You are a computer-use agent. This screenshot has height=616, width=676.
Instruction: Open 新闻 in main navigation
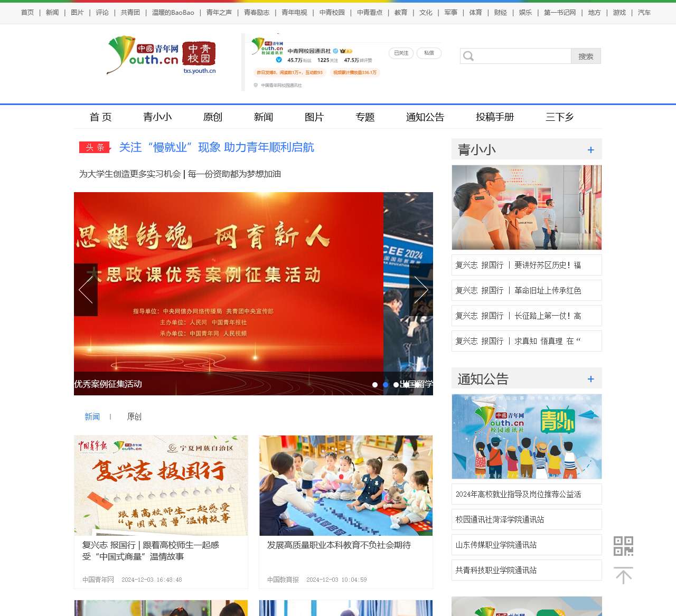pyautogui.click(x=264, y=117)
